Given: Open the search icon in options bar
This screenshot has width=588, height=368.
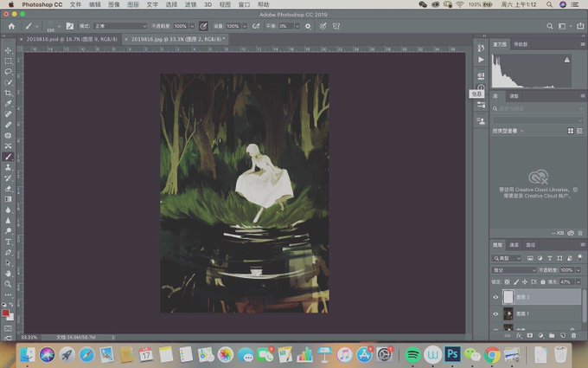Looking at the screenshot, I should point(550,26).
